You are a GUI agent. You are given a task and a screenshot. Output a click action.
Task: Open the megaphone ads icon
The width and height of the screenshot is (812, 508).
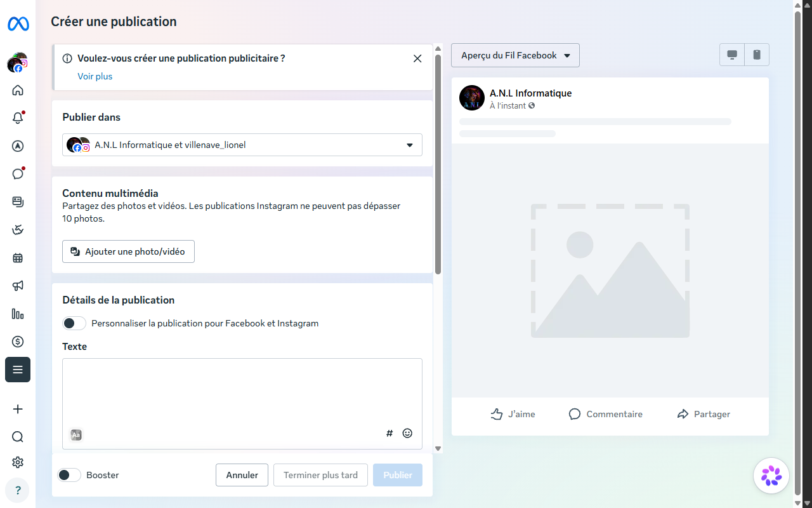click(18, 286)
